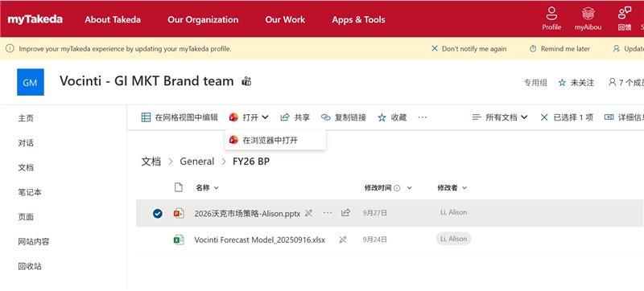The image size is (644, 291).
Task: Go to 主页 in the sidebar
Action: tap(26, 118)
